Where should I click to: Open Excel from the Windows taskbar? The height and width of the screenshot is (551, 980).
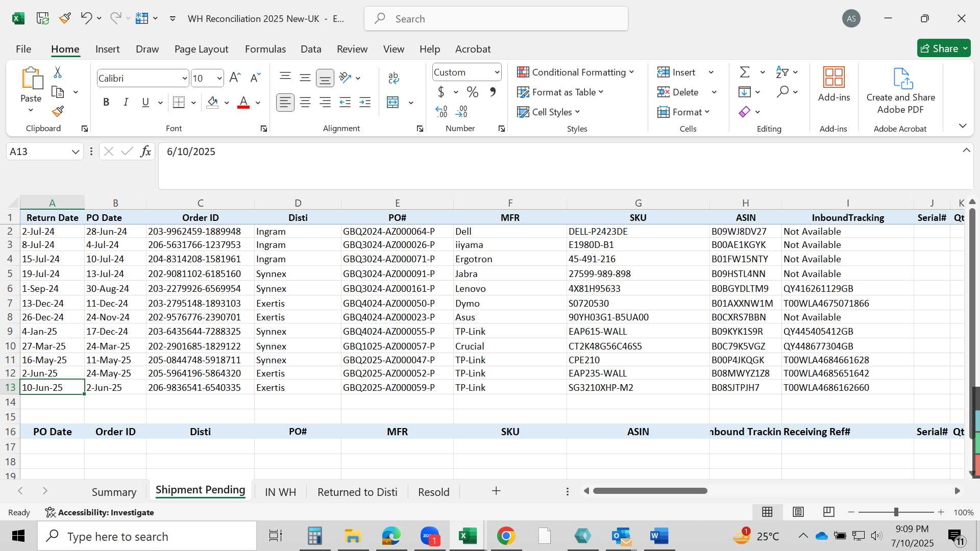click(468, 536)
